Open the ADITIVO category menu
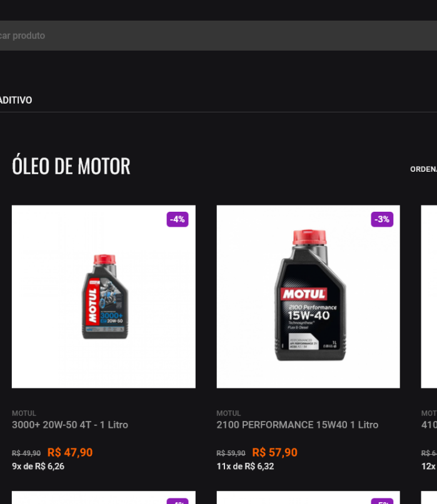Screen dimensions: 437x504 click(16, 100)
